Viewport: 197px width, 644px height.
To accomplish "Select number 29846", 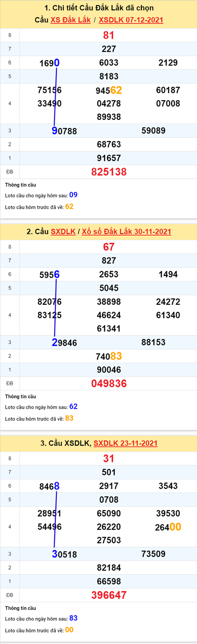I will point(64,343).
